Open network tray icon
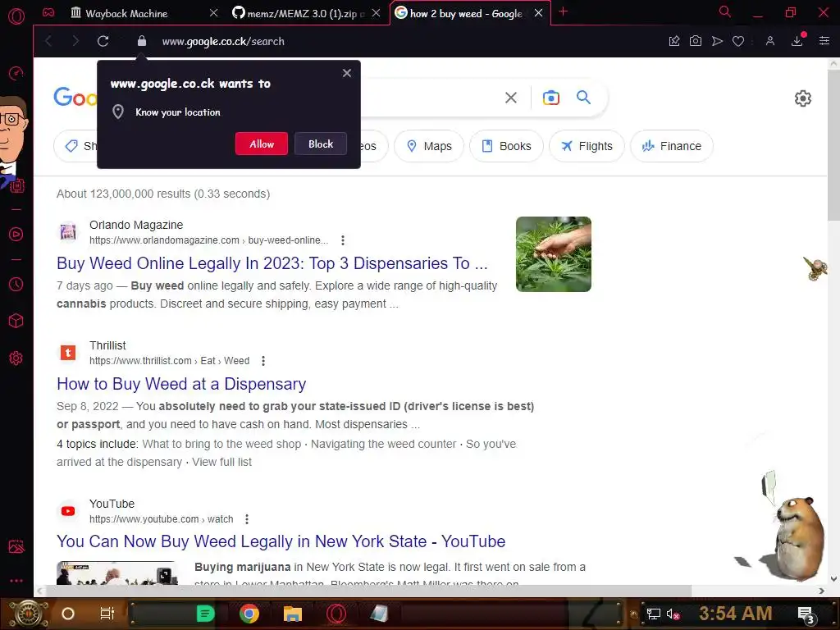The image size is (840, 630). tap(653, 614)
